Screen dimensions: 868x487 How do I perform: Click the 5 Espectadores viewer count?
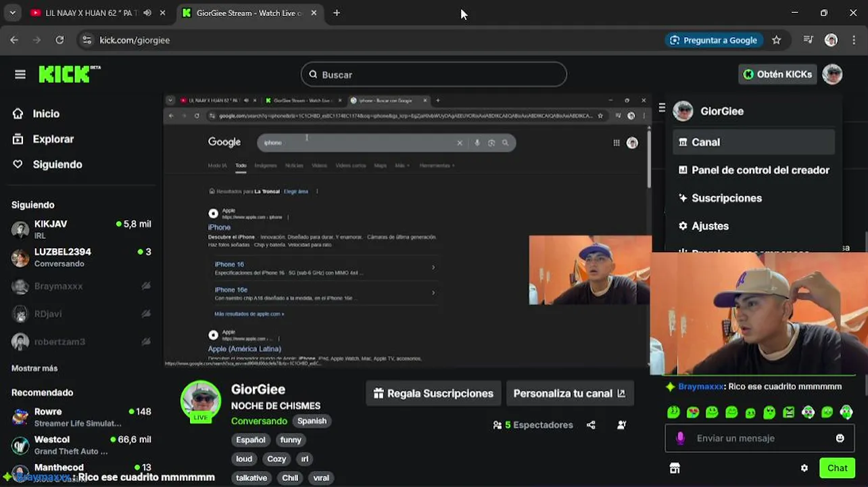[x=533, y=425]
